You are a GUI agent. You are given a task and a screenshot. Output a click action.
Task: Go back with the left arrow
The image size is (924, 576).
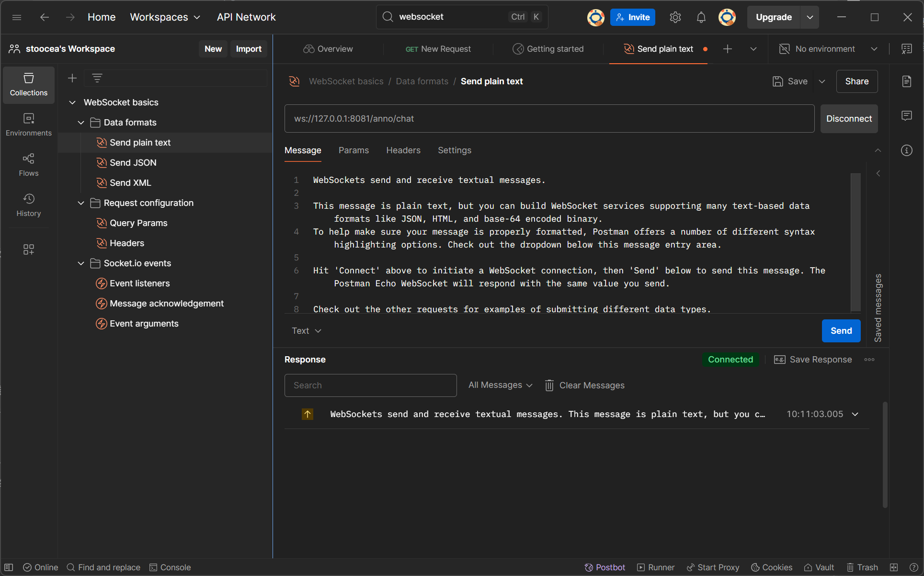[45, 17]
